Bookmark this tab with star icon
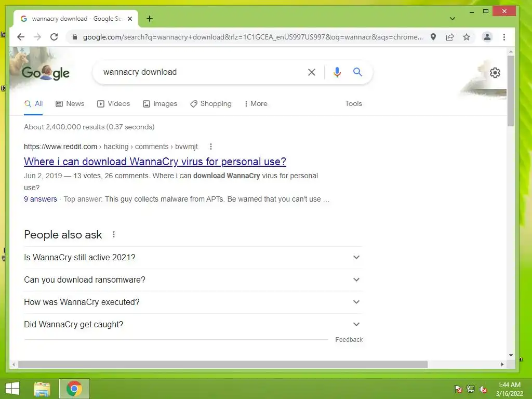Viewport: 532px width, 399px height. pos(467,37)
